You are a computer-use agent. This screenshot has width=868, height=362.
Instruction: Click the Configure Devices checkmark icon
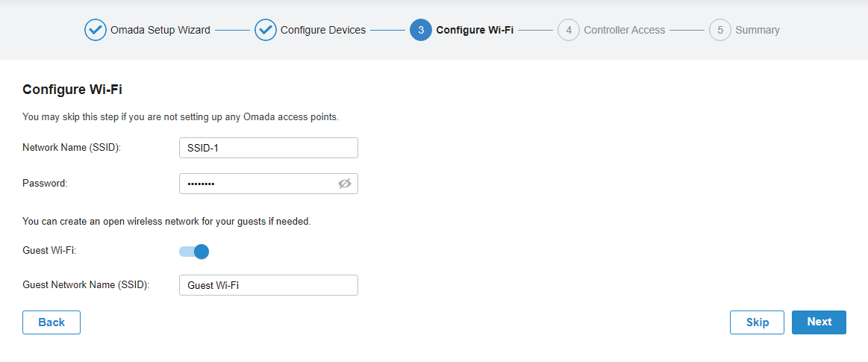(x=266, y=31)
